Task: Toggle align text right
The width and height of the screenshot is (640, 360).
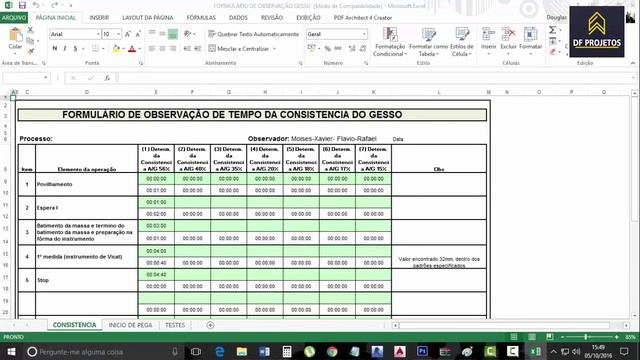Action: [173, 49]
